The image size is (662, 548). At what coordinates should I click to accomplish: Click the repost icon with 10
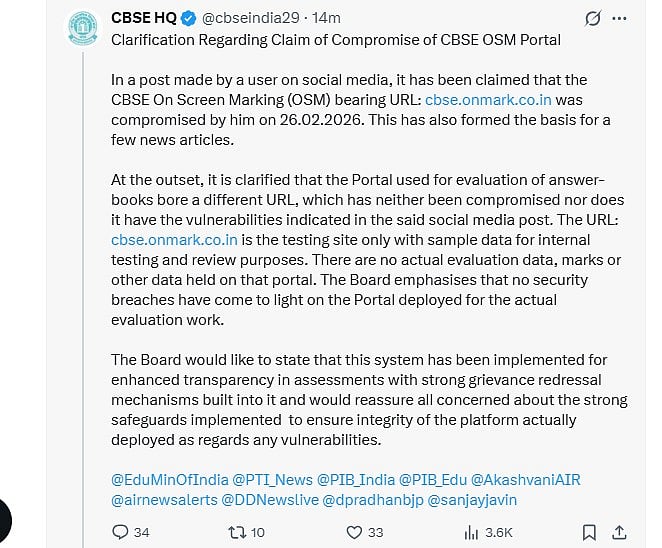tap(237, 532)
